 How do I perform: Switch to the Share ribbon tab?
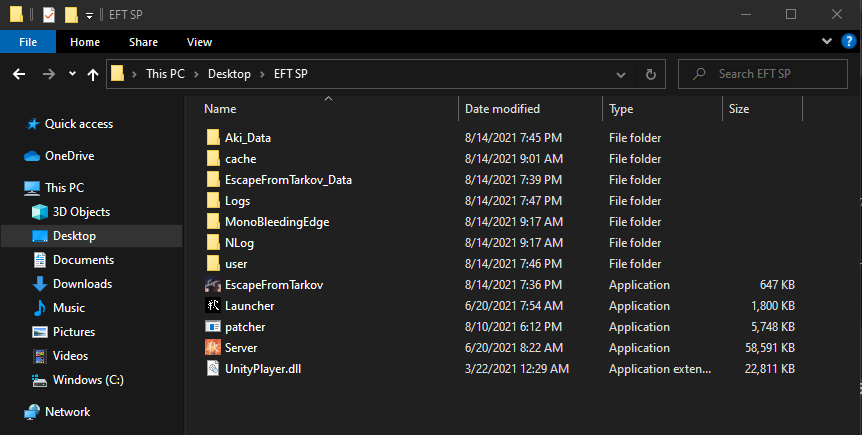pyautogui.click(x=143, y=42)
